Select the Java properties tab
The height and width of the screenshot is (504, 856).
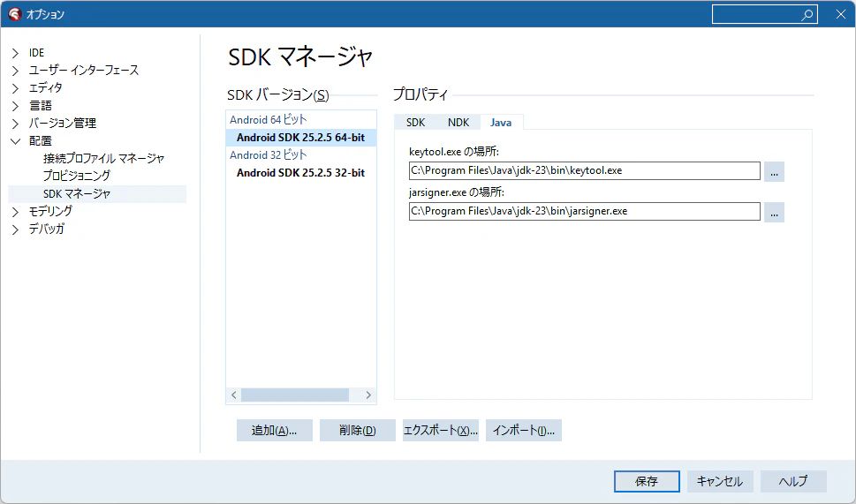tap(501, 122)
